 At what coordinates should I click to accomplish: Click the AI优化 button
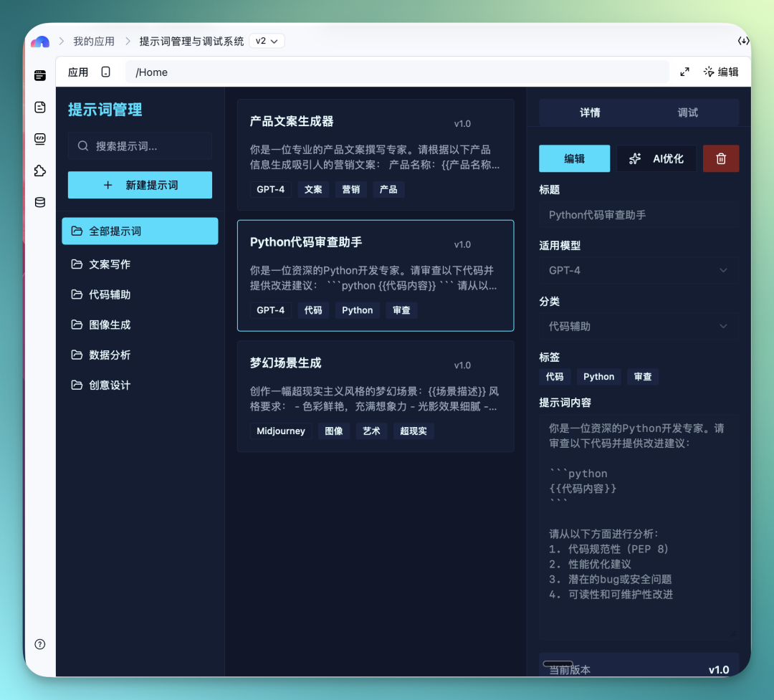tap(656, 158)
